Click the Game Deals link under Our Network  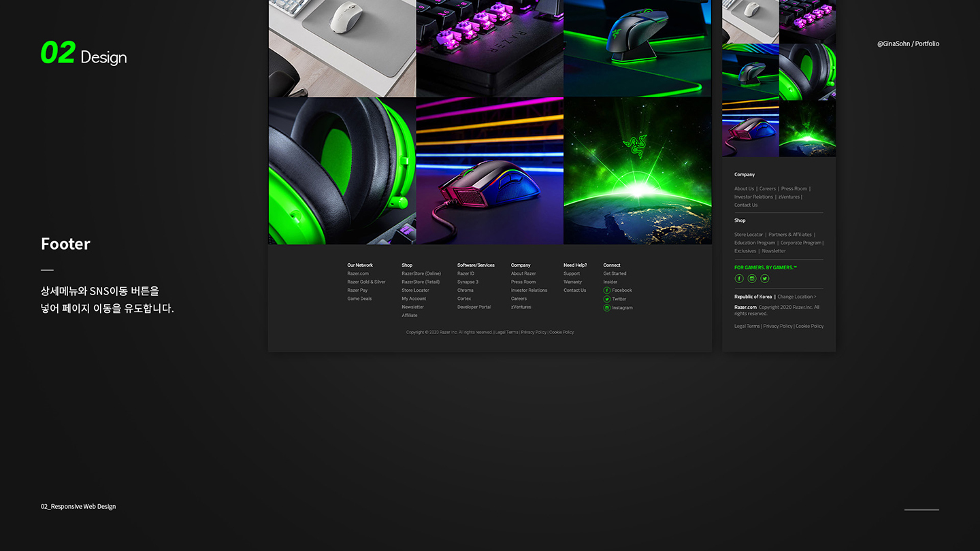359,299
